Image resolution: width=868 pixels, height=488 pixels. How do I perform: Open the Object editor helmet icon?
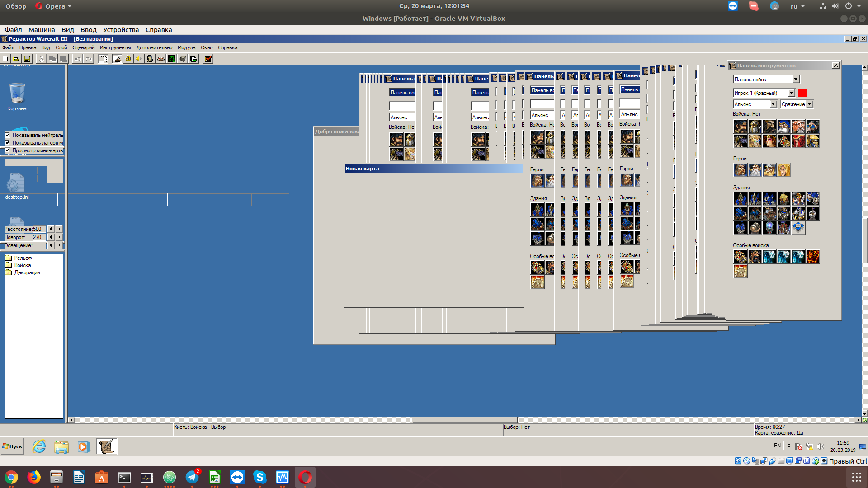tap(150, 59)
